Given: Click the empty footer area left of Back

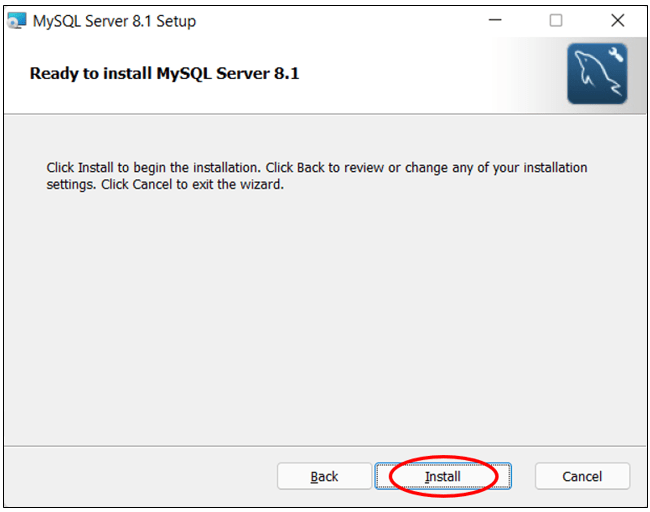Looking at the screenshot, I should (x=140, y=477).
